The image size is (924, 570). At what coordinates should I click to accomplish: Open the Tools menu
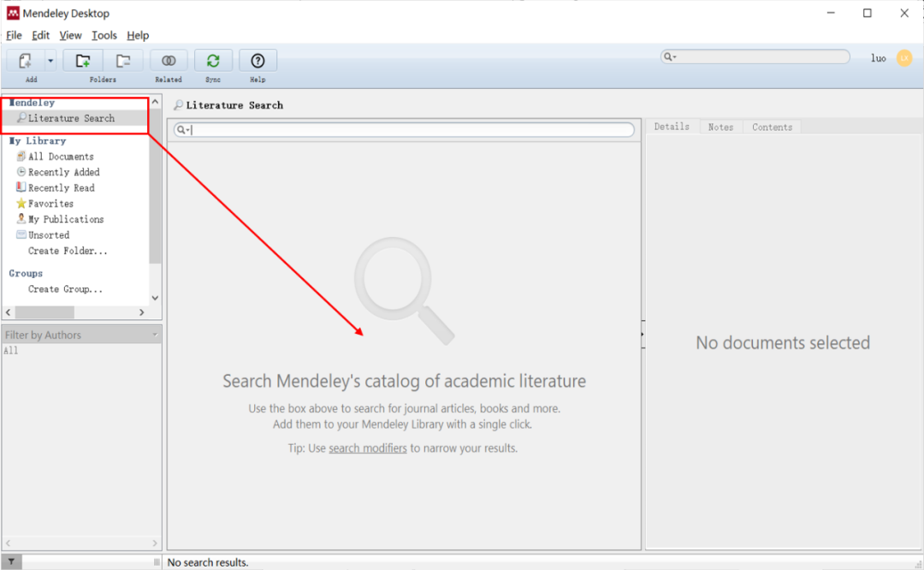point(104,35)
